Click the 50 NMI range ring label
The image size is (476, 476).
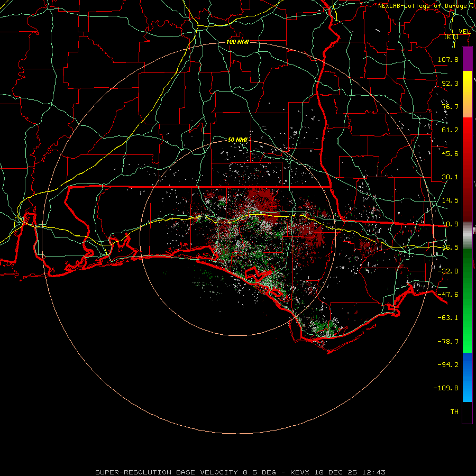click(x=237, y=140)
